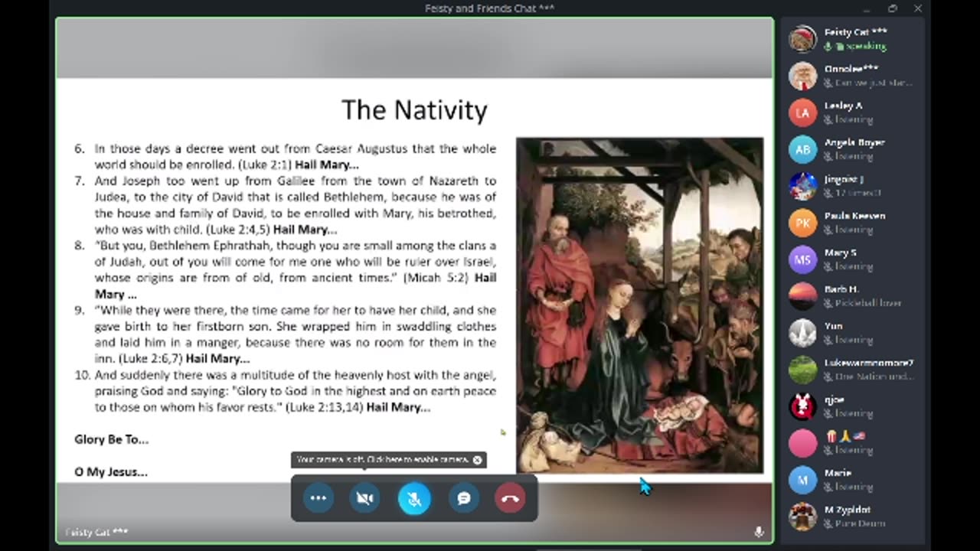Click Yun's avatar in the list
This screenshot has width=980, height=551.
point(802,333)
